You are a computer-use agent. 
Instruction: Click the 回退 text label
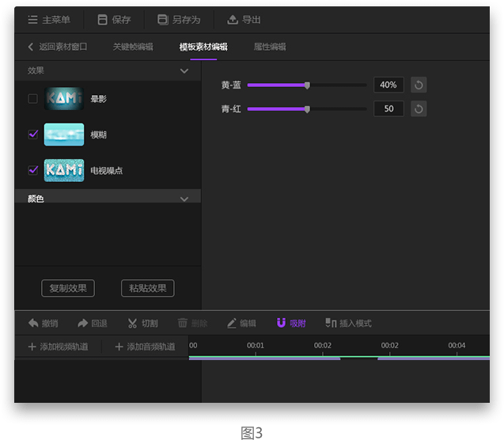coord(100,324)
